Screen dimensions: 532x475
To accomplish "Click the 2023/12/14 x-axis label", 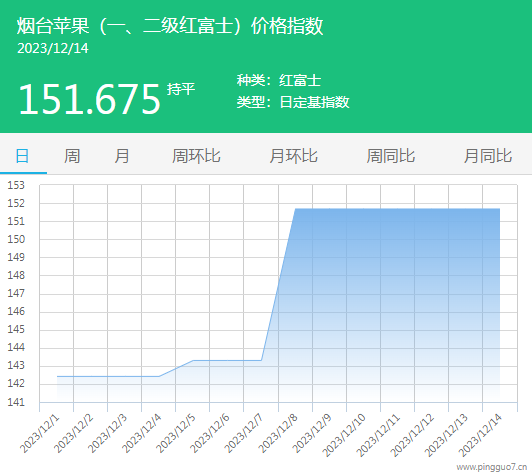I will click(x=480, y=435).
